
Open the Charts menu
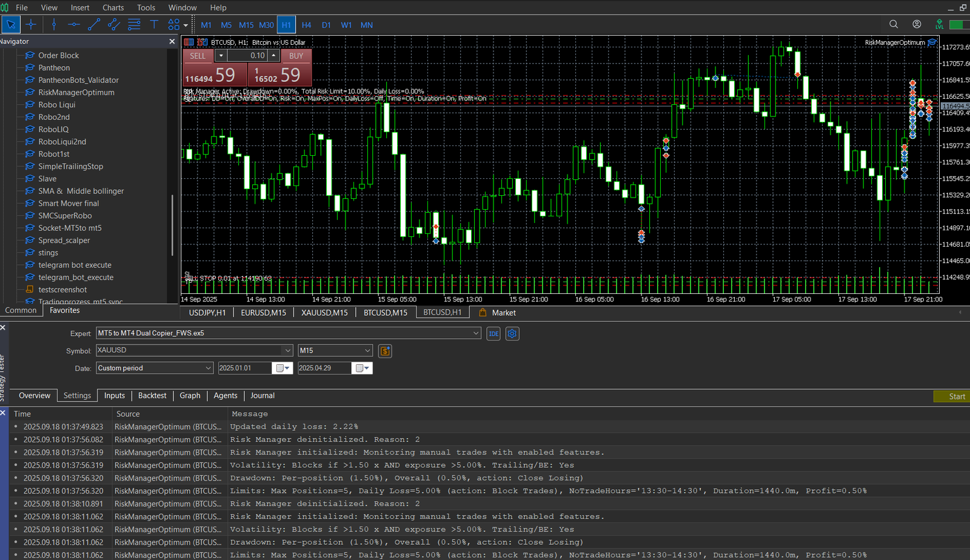click(113, 7)
